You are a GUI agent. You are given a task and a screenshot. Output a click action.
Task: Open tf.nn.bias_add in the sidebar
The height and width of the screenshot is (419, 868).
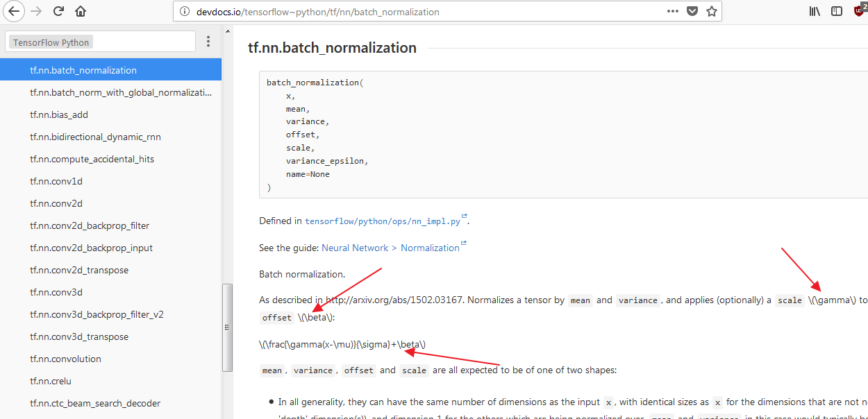tap(110, 114)
